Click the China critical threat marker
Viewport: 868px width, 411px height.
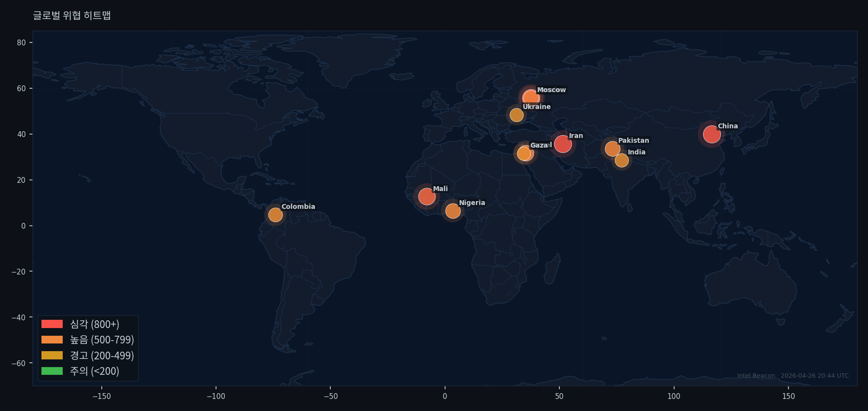point(712,134)
